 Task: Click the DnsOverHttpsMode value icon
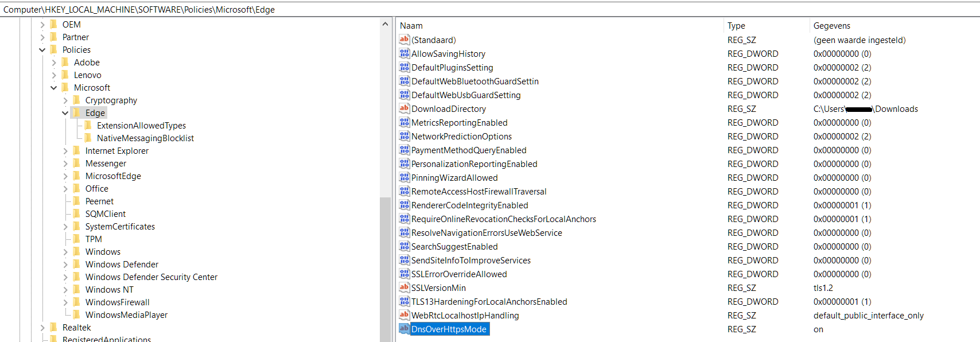(405, 329)
